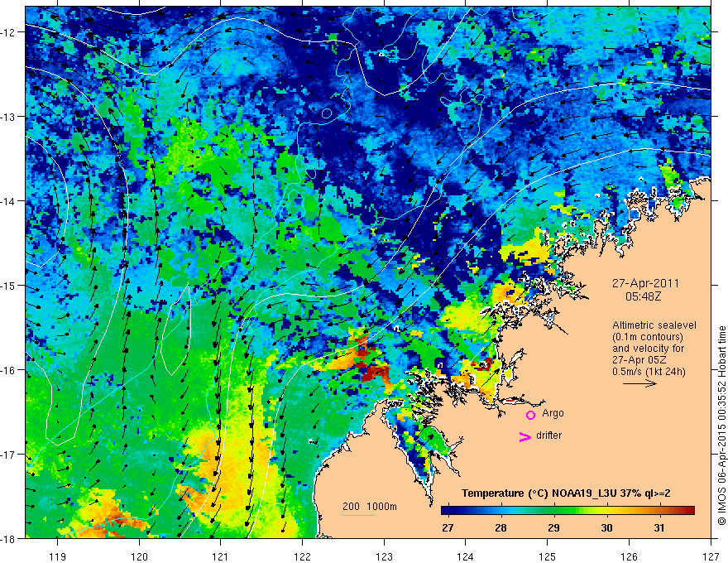Click colorbar value 28
This screenshot has width=728, height=563.
click(x=500, y=527)
